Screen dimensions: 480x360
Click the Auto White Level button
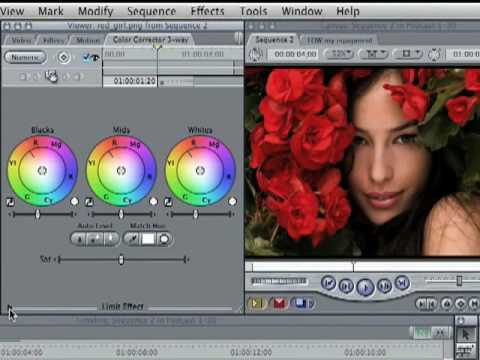click(111, 239)
